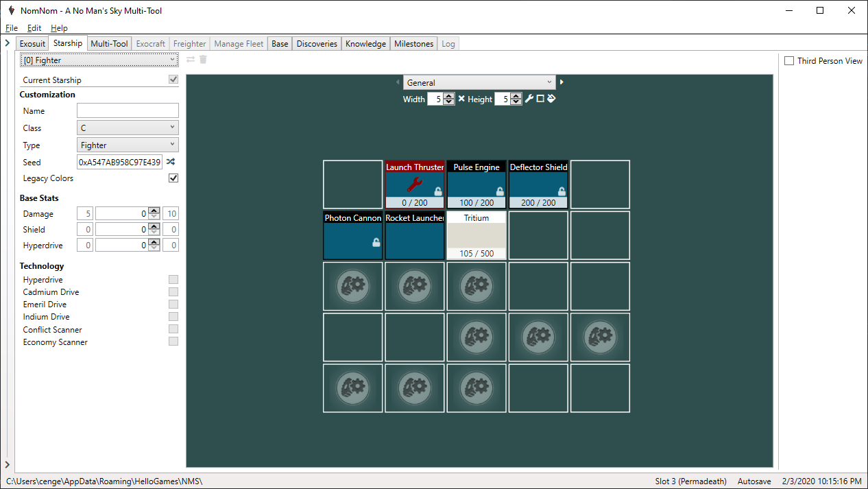
Task: Open the General inventory dropdown
Action: (x=479, y=82)
